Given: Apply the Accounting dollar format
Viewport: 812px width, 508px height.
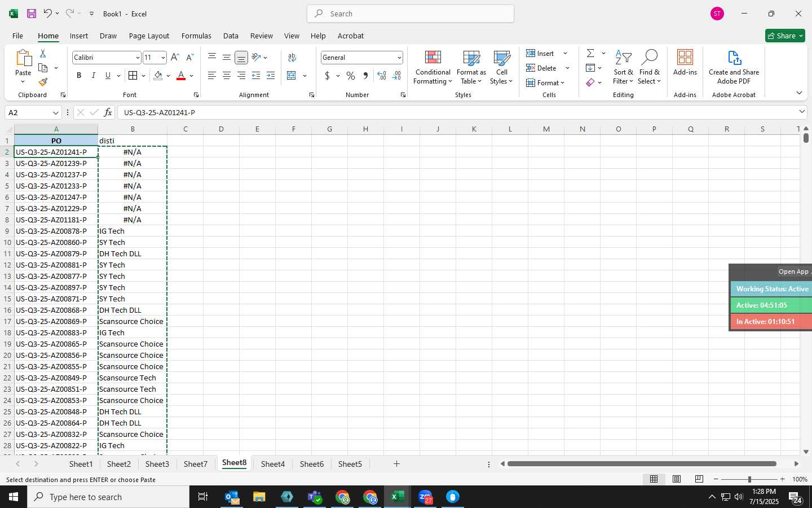Looking at the screenshot, I should coord(327,76).
